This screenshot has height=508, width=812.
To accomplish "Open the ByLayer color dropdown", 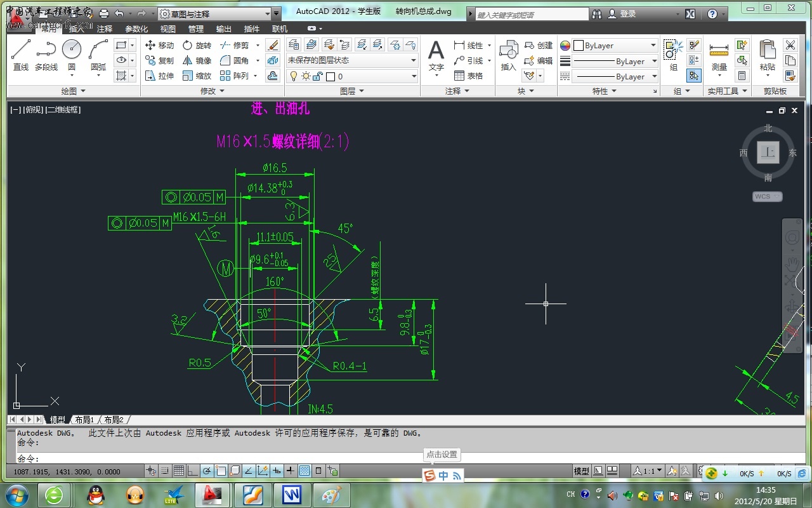I will pos(615,46).
